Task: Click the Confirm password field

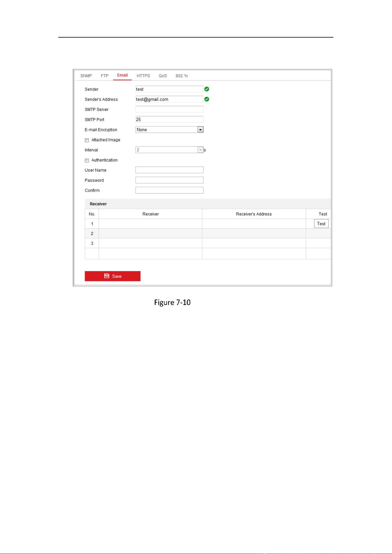Action: coord(169,190)
